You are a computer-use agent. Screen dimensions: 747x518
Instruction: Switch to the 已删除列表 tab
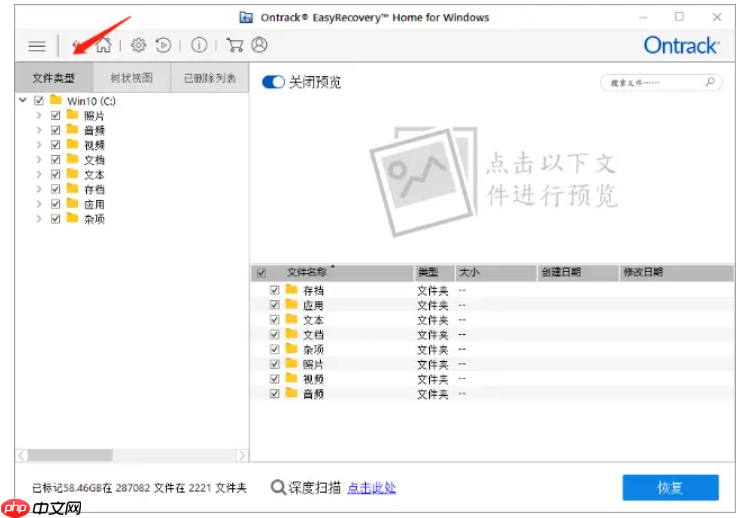click(210, 78)
